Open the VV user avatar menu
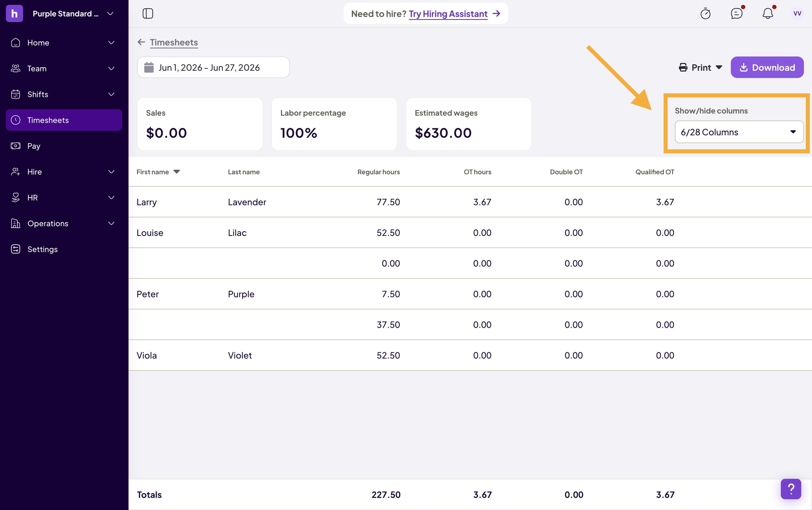Viewport: 812px width, 510px height. pyautogui.click(x=797, y=13)
